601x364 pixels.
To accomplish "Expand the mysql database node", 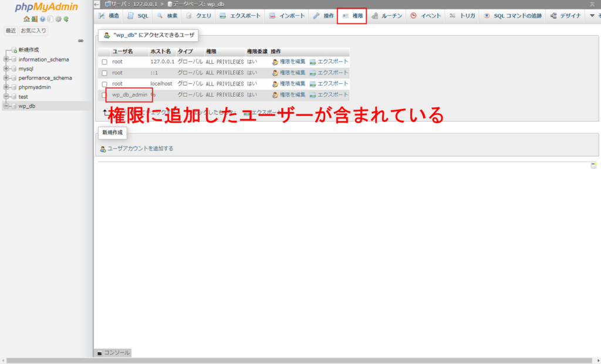I will pyautogui.click(x=6, y=69).
